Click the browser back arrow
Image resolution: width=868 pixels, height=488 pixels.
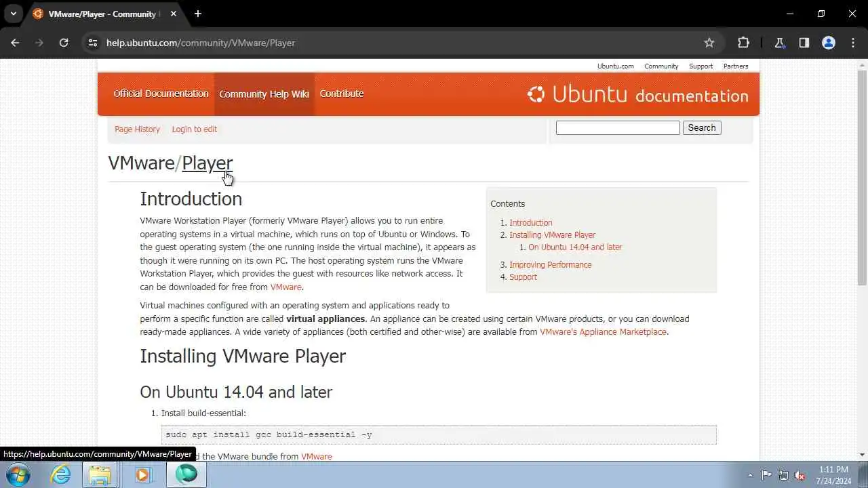[15, 43]
